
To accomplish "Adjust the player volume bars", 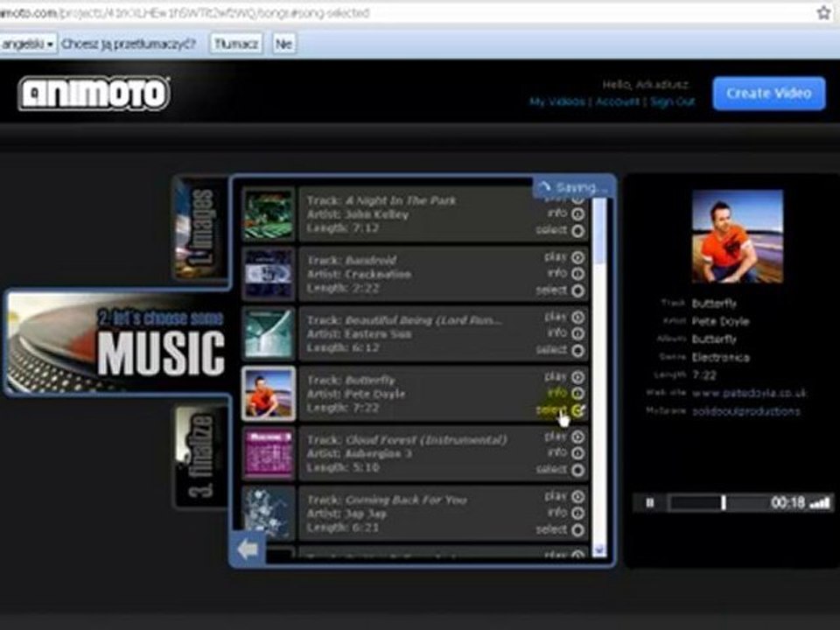I will pos(820,503).
